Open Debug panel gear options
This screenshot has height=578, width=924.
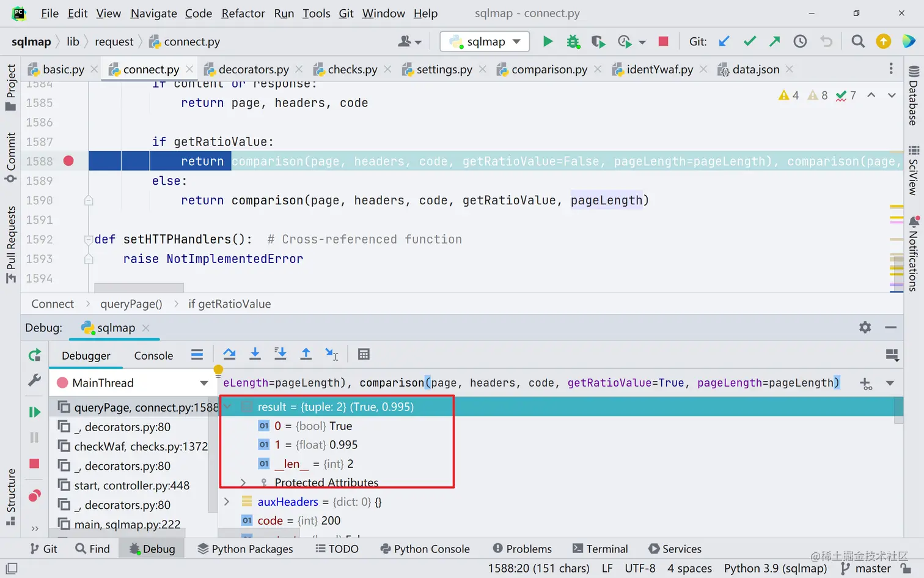coord(865,327)
